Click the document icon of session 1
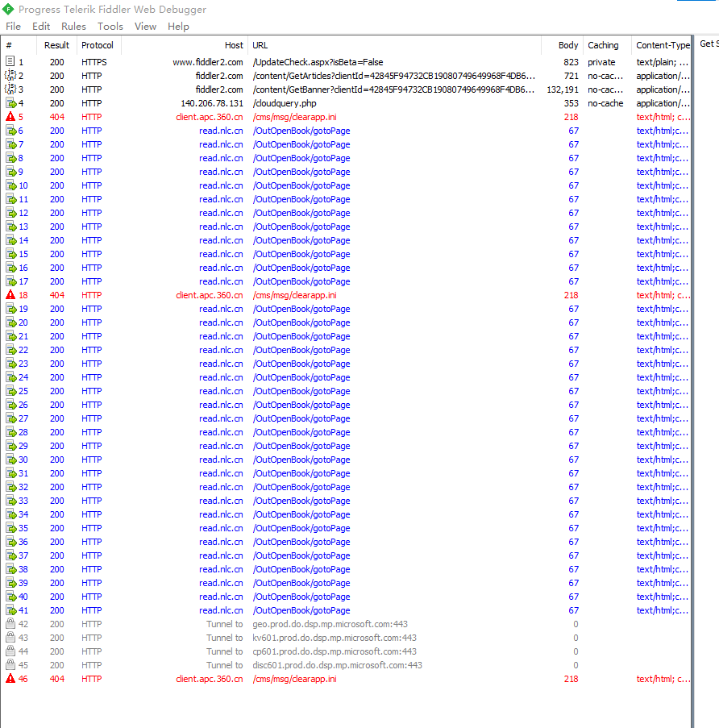719x728 pixels. pyautogui.click(x=10, y=61)
